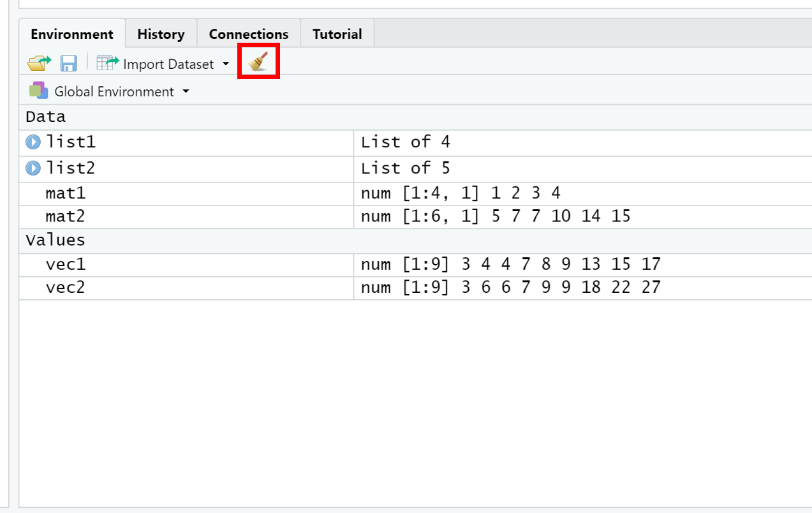Select the mat2 matrix entry

415,217
